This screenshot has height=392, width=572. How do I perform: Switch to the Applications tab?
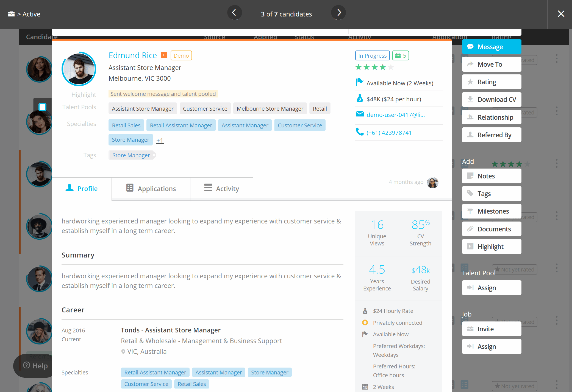pos(151,189)
